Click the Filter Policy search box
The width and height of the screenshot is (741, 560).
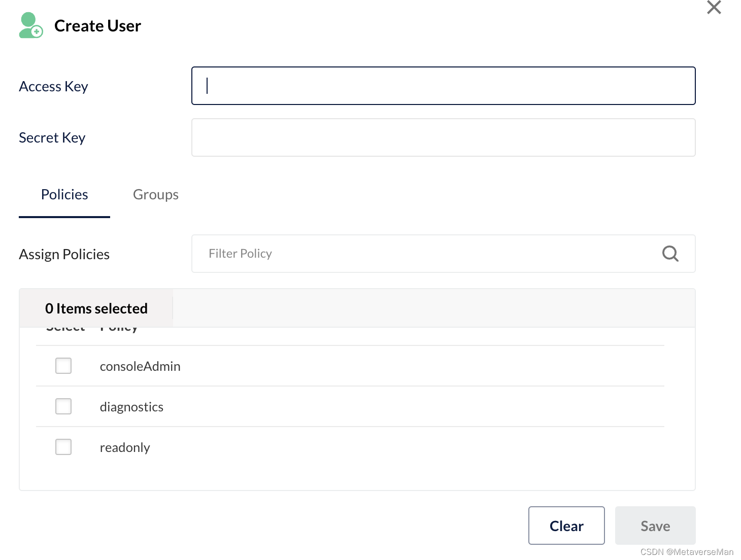[x=426, y=254]
